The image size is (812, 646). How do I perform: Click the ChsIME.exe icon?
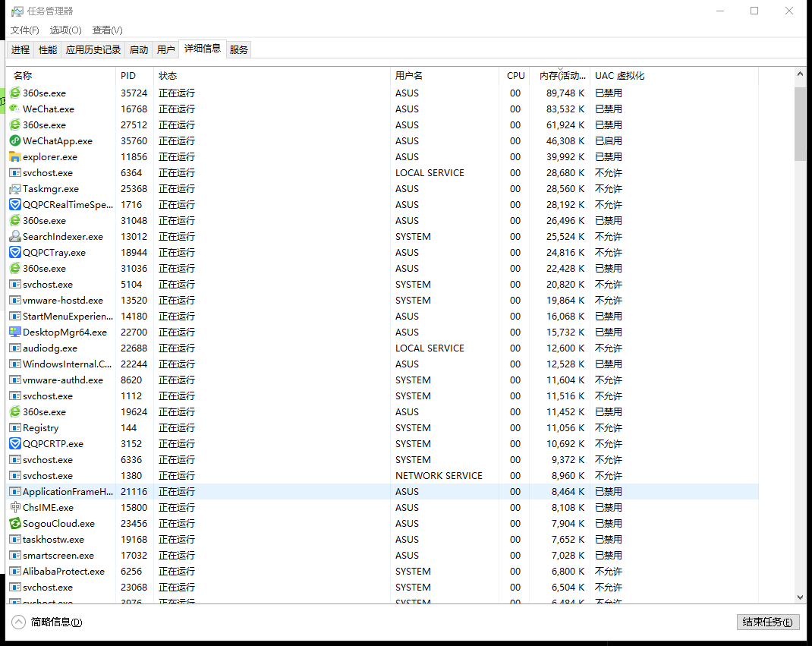(15, 508)
